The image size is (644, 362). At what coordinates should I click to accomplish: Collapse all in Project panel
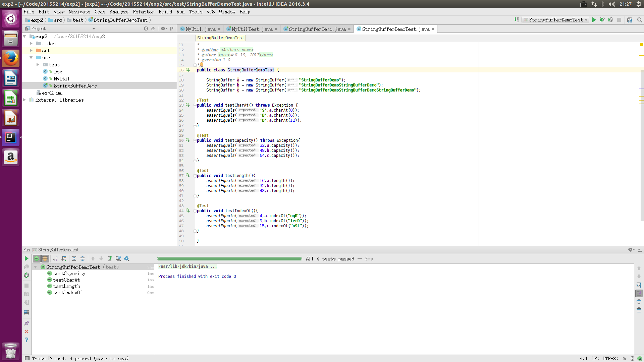[153, 28]
